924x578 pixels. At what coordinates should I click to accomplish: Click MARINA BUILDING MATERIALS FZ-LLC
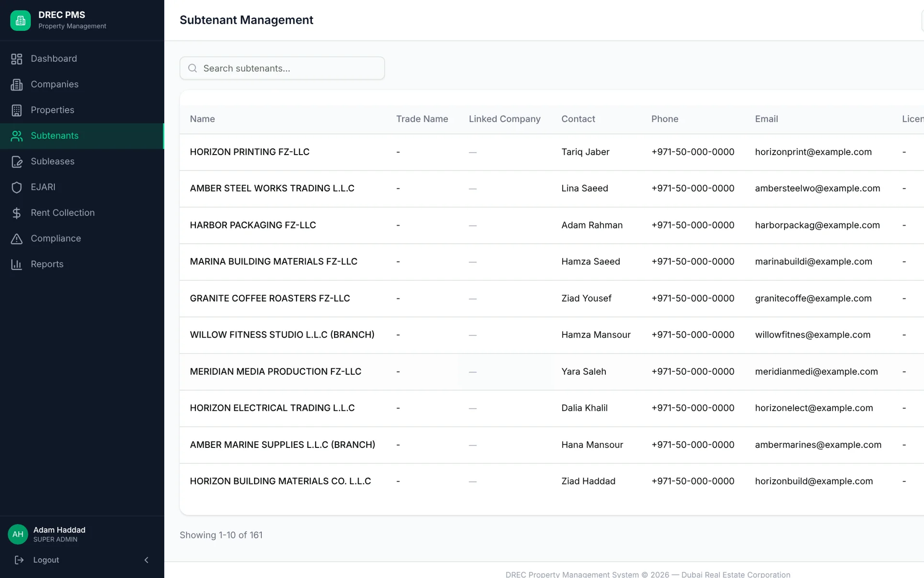pos(273,262)
